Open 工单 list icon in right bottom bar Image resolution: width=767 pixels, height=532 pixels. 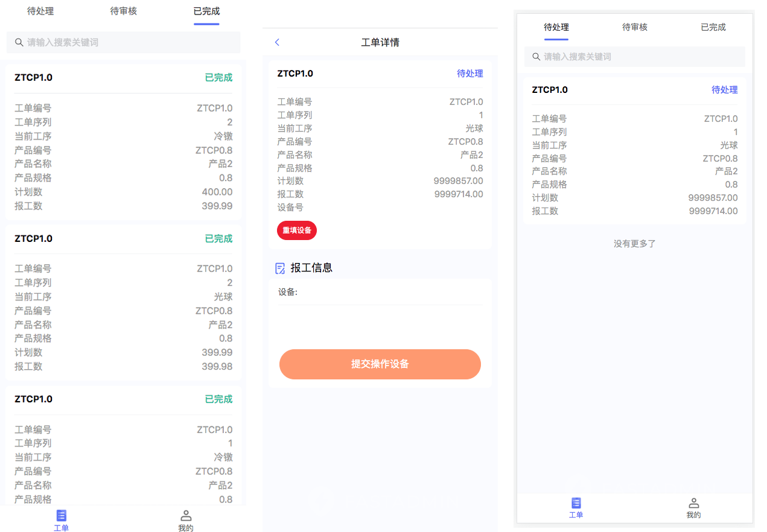click(x=576, y=503)
